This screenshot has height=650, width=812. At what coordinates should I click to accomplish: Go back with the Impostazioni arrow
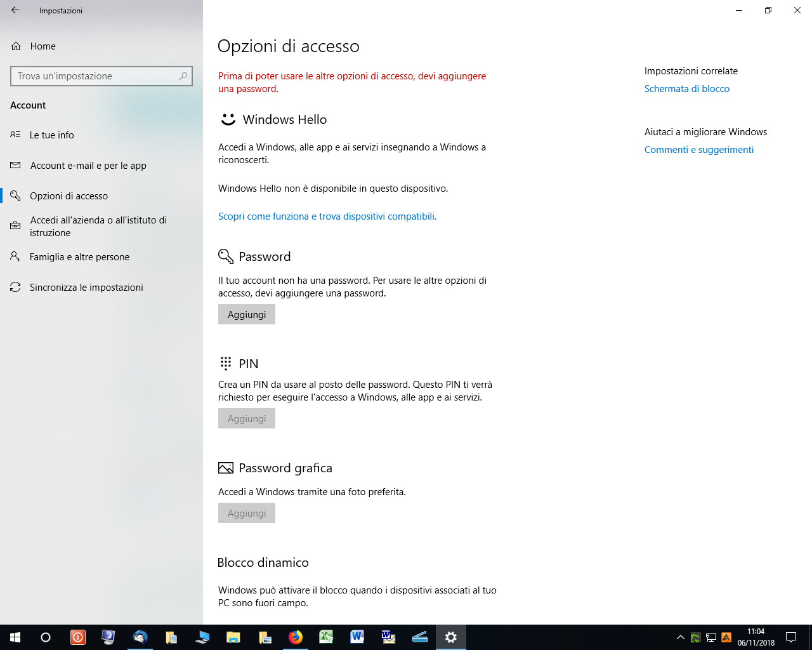tap(15, 10)
